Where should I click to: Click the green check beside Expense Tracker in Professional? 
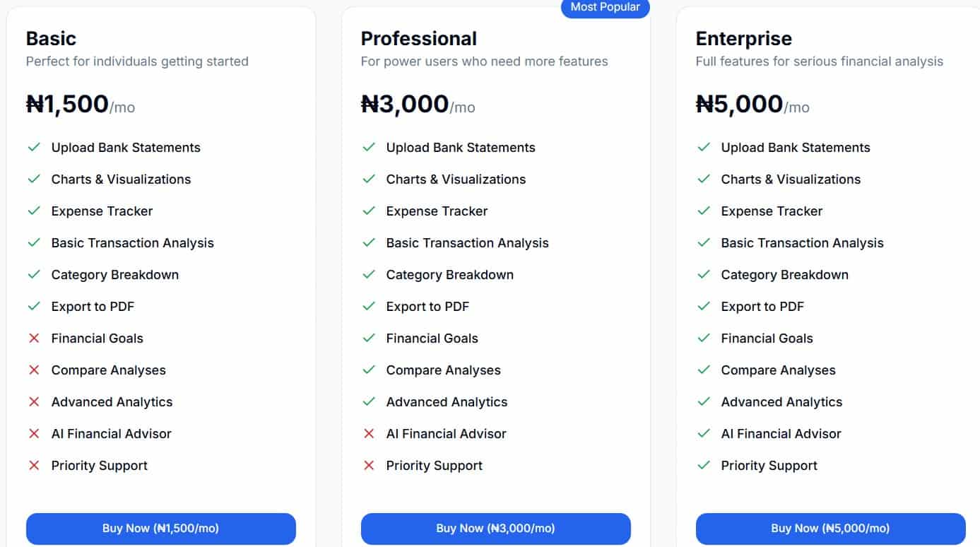(x=369, y=211)
